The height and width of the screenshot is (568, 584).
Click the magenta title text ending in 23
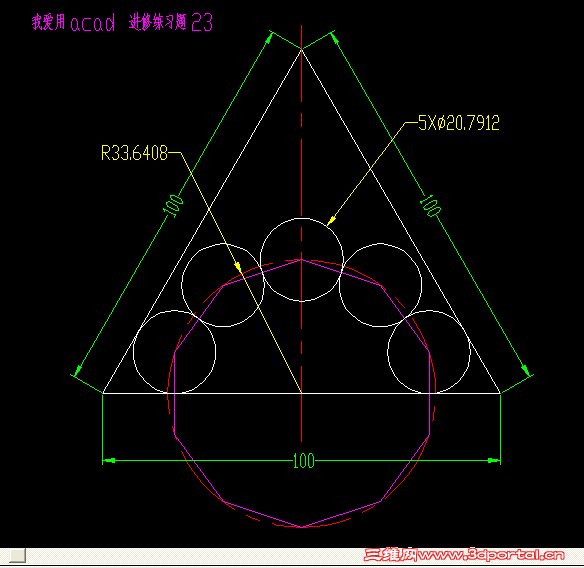pyautogui.click(x=122, y=22)
